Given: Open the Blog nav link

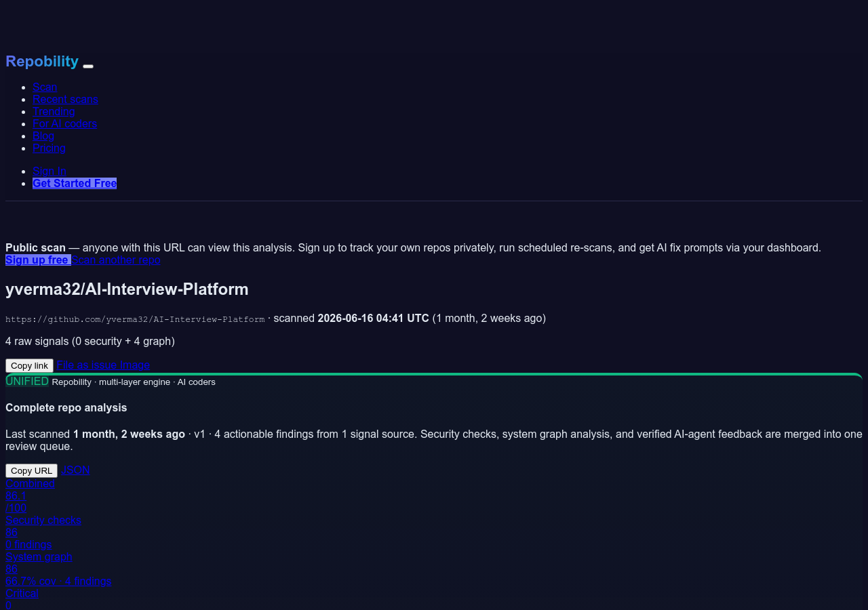Looking at the screenshot, I should 43,136.
